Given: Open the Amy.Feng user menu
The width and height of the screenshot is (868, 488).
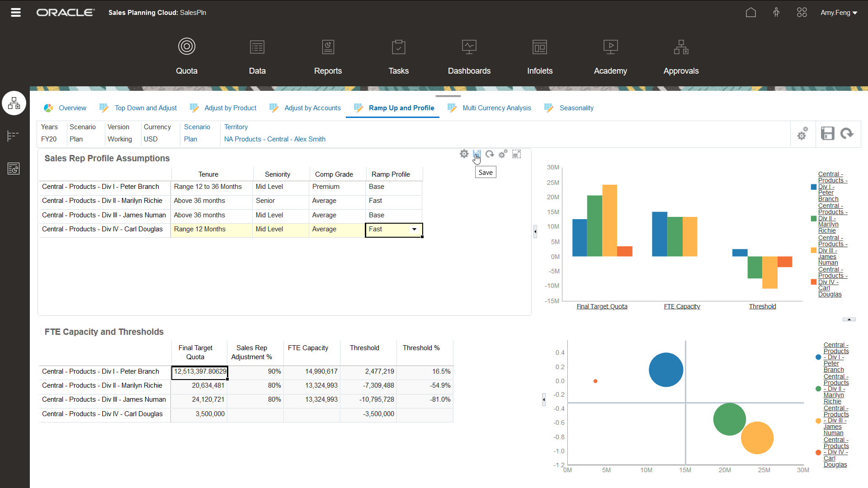Looking at the screenshot, I should 838,12.
